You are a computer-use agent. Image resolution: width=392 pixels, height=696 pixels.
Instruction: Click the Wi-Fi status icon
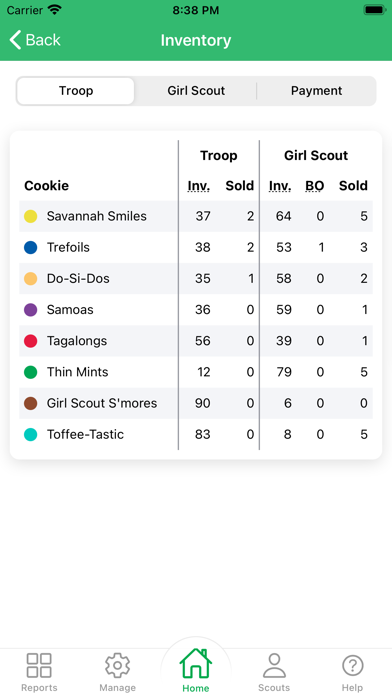[55, 10]
